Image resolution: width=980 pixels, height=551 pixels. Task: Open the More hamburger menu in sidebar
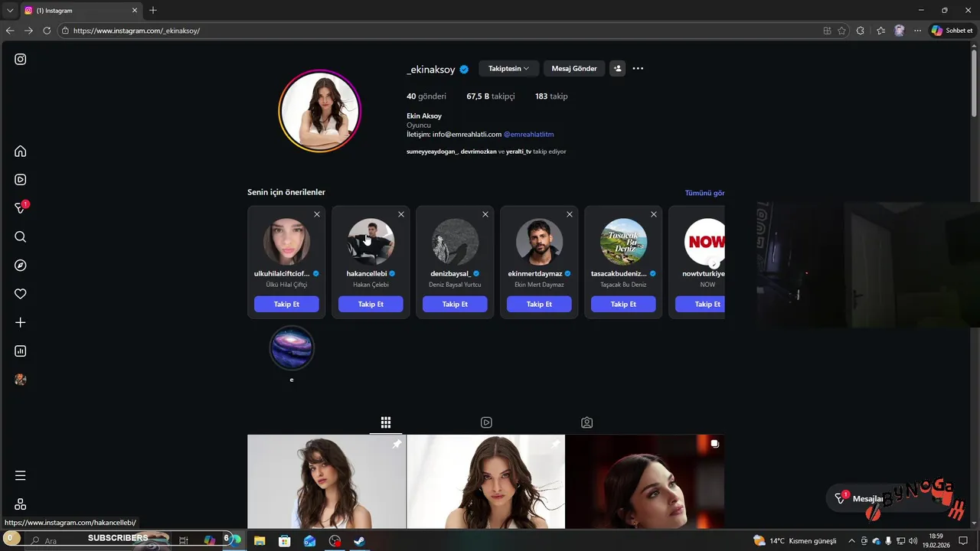pos(21,475)
